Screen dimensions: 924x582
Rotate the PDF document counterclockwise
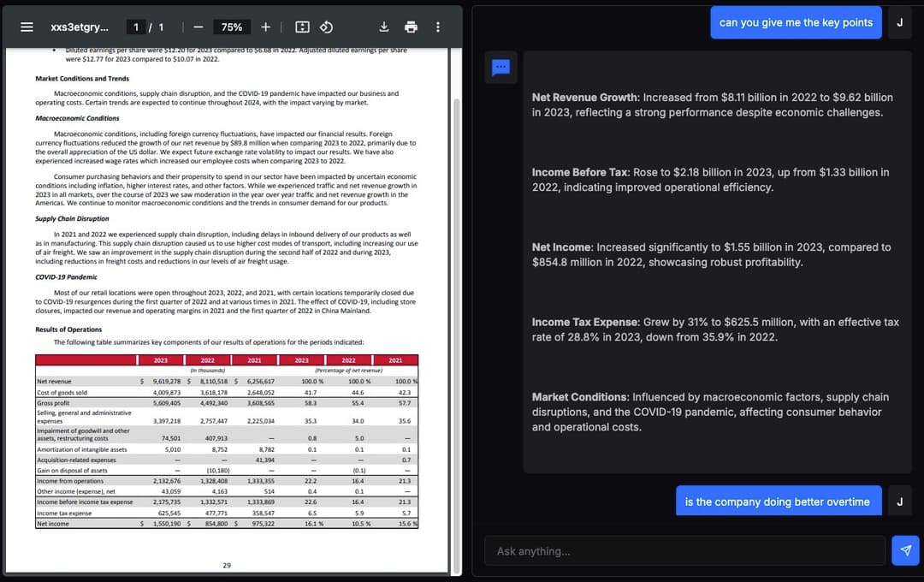point(326,27)
